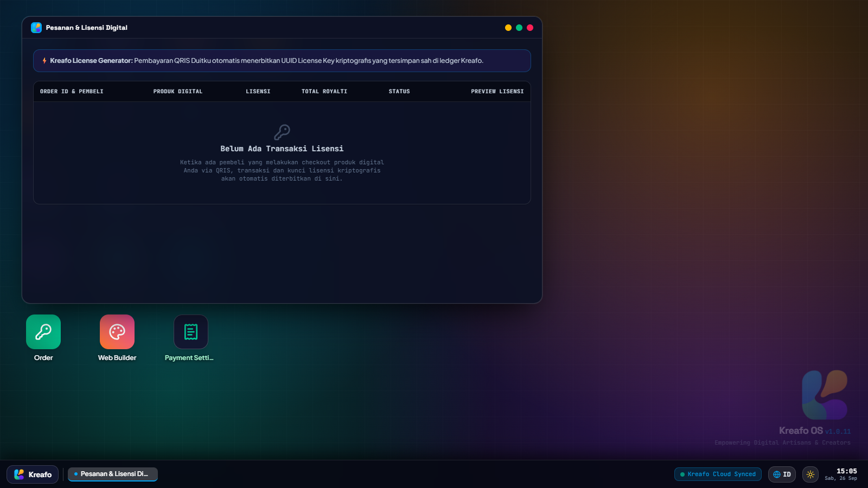Click the Order ID & Pembeli column header
The image size is (868, 488).
[72, 92]
